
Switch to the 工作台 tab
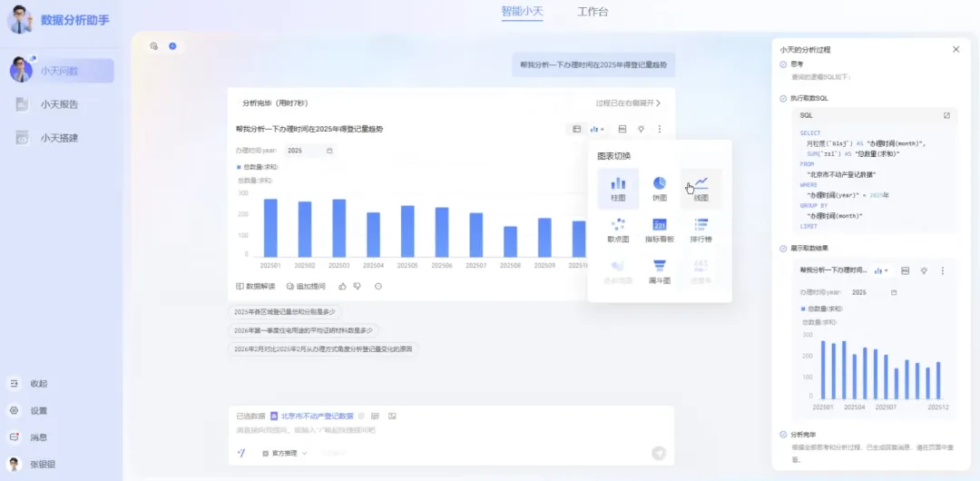point(593,12)
